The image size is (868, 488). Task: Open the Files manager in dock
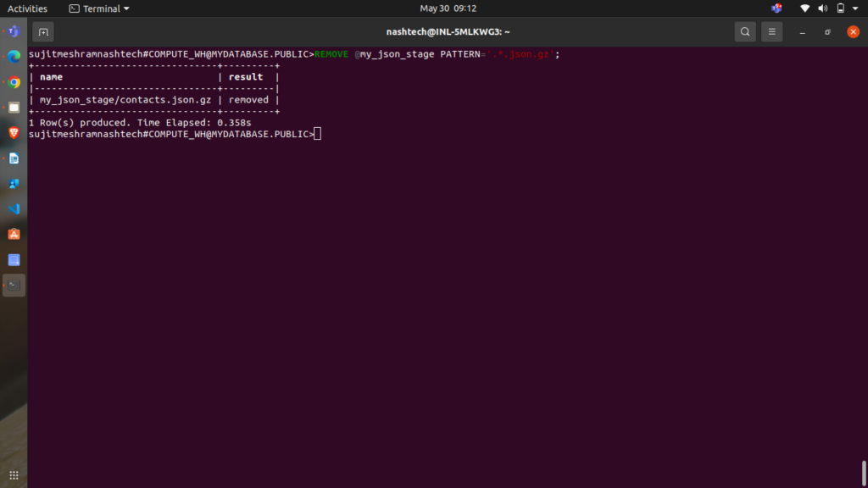[x=14, y=108]
